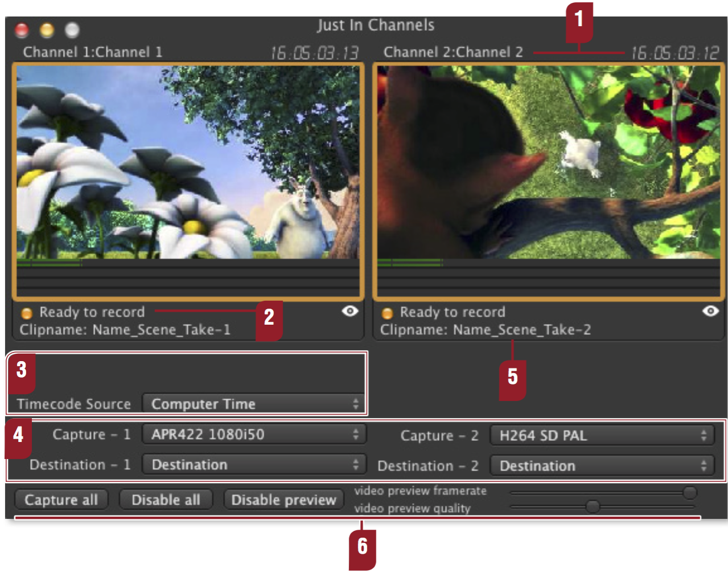Click the video preview framerate label
The image size is (728, 573).
[x=421, y=490]
